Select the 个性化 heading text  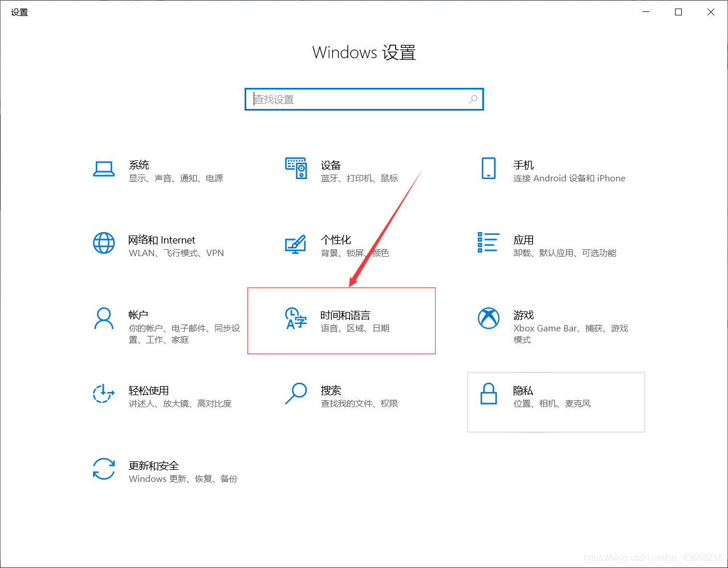[336, 240]
